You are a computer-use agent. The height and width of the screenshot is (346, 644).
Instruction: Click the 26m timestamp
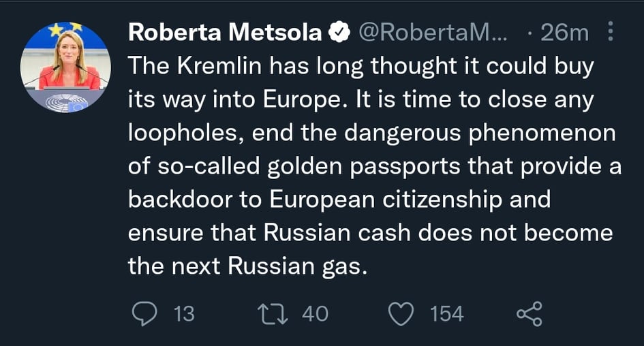pos(563,32)
